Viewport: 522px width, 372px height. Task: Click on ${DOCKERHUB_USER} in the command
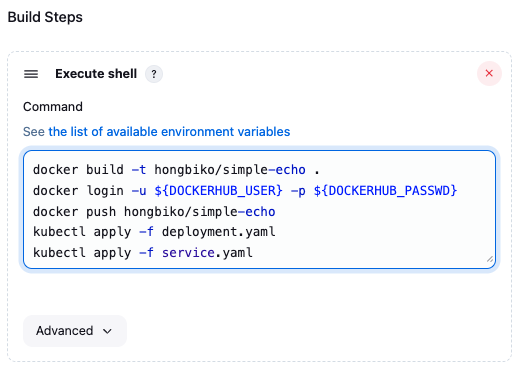pyautogui.click(x=218, y=191)
